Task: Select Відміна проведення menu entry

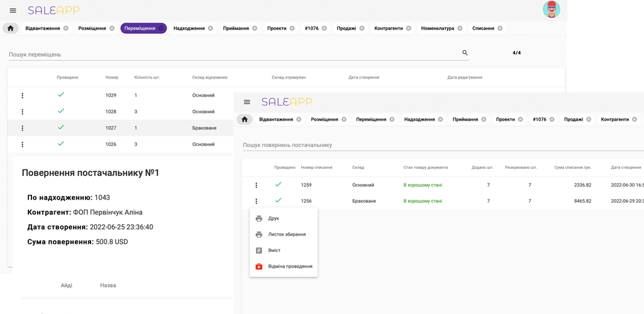Action: pos(284,266)
